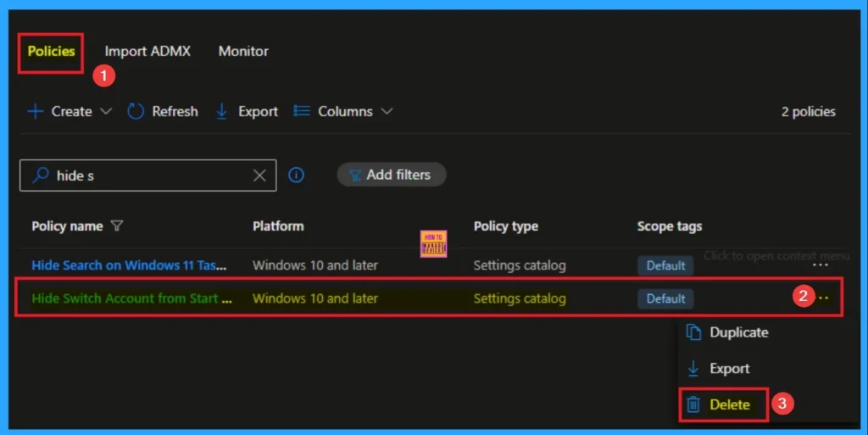Image resolution: width=868 pixels, height=435 pixels.
Task: Open context menu for Hide Switch Account row
Action: pyautogui.click(x=822, y=298)
